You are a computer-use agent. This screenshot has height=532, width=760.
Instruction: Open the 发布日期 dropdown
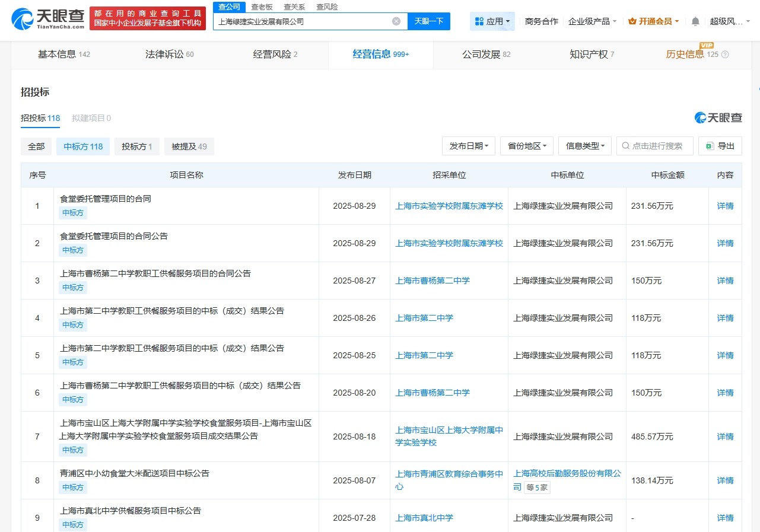tap(468, 146)
